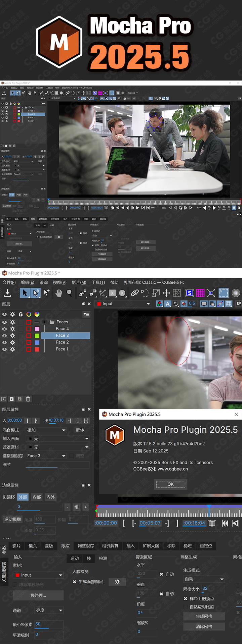242x644 pixels.
Task: Toggle the blue S surface icon in large toolbar
Action: click(x=190, y=293)
